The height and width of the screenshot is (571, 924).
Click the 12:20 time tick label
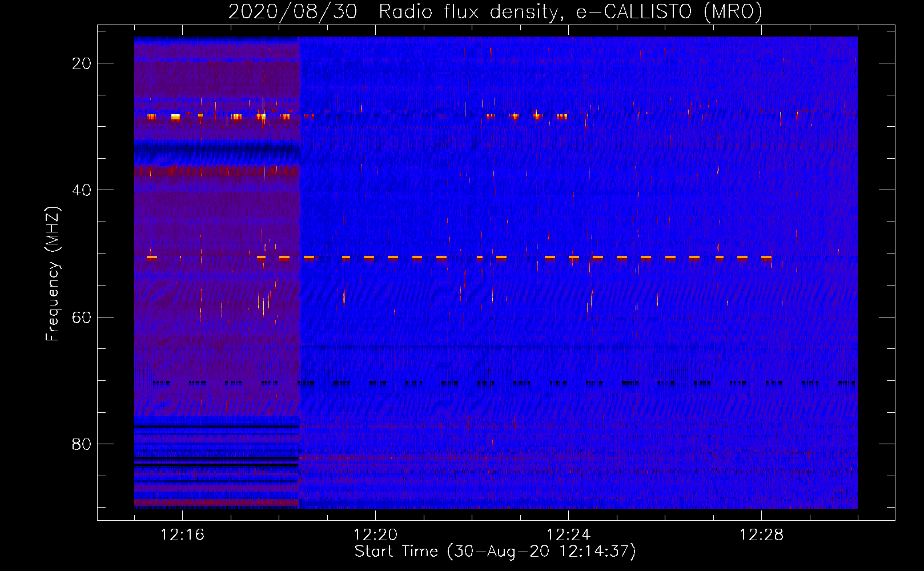point(375,534)
